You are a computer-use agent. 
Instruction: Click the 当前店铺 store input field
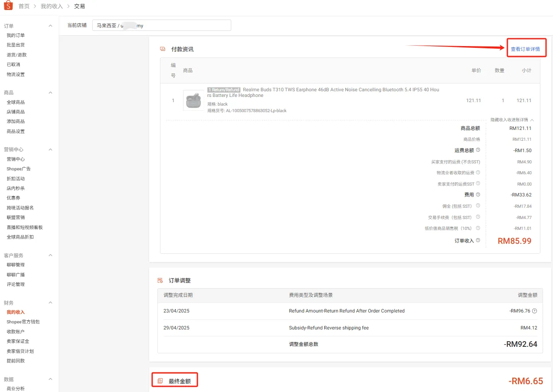(161, 25)
